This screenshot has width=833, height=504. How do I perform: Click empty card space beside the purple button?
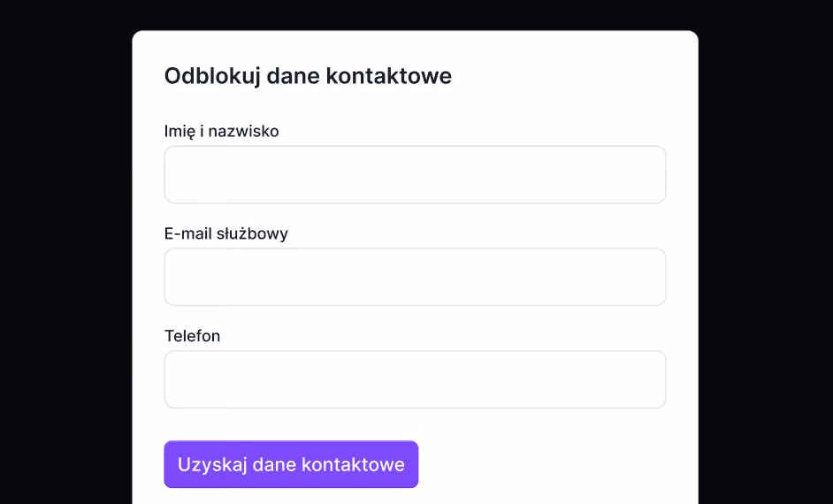[542, 464]
